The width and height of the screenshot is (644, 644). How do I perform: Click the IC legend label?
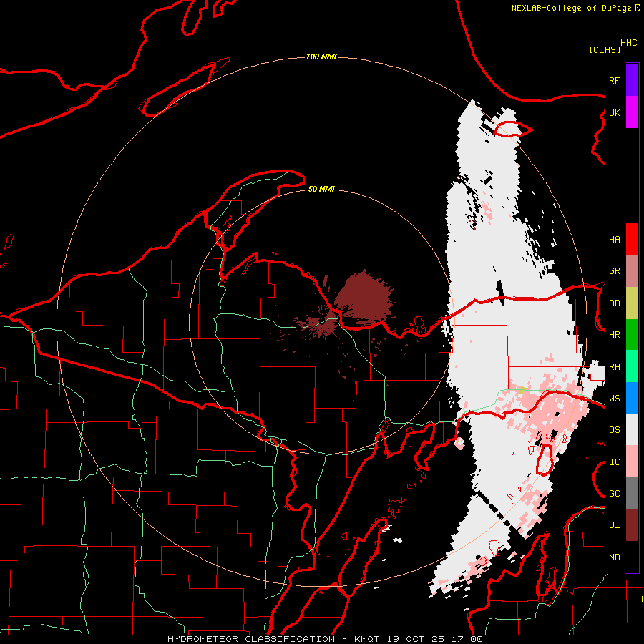point(614,462)
